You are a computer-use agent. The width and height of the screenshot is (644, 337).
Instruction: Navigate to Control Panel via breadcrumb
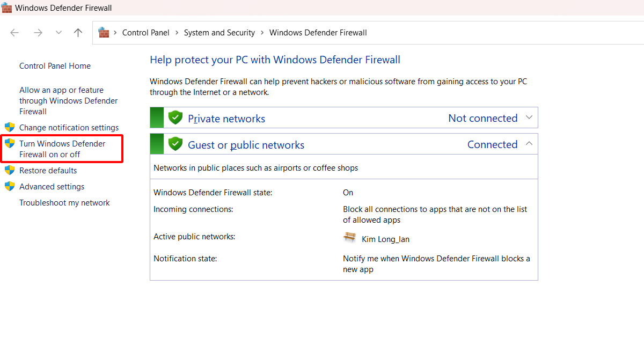145,32
